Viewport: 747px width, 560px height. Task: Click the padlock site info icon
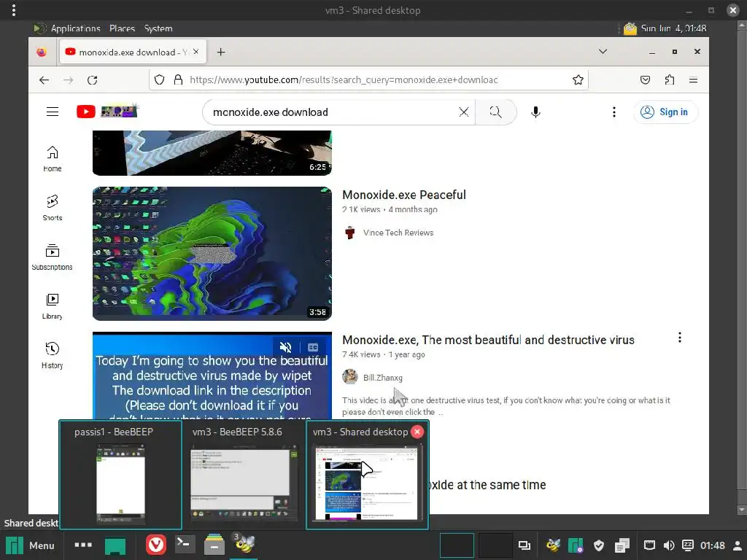178,80
